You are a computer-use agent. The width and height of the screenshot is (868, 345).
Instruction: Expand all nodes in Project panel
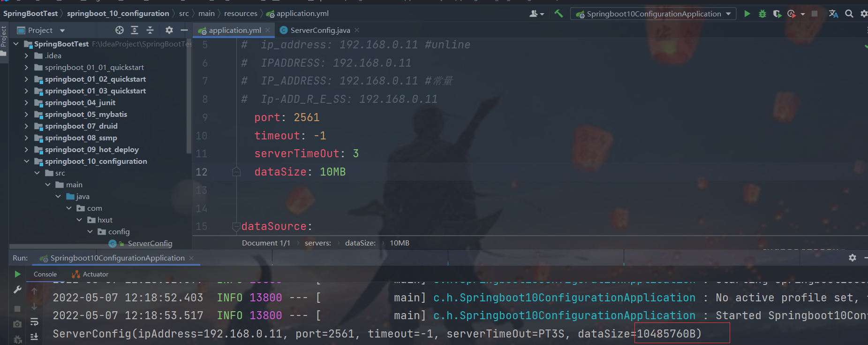[135, 30]
